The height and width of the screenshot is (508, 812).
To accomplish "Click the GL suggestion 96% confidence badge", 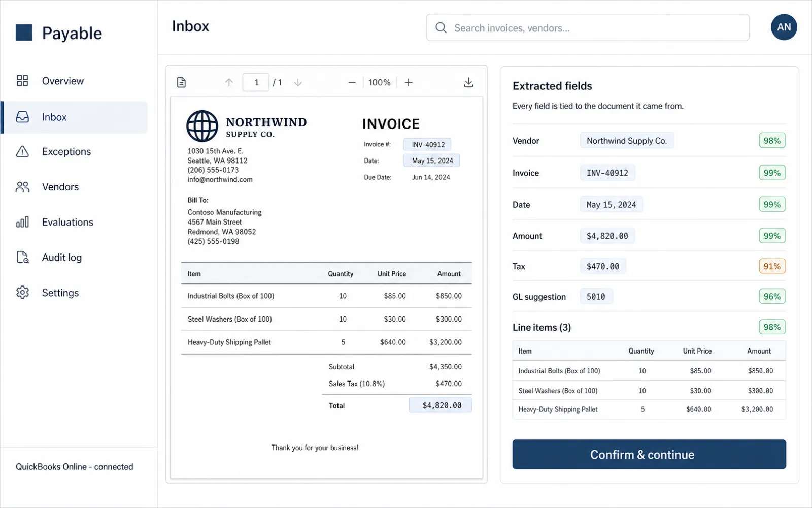I will pyautogui.click(x=772, y=296).
